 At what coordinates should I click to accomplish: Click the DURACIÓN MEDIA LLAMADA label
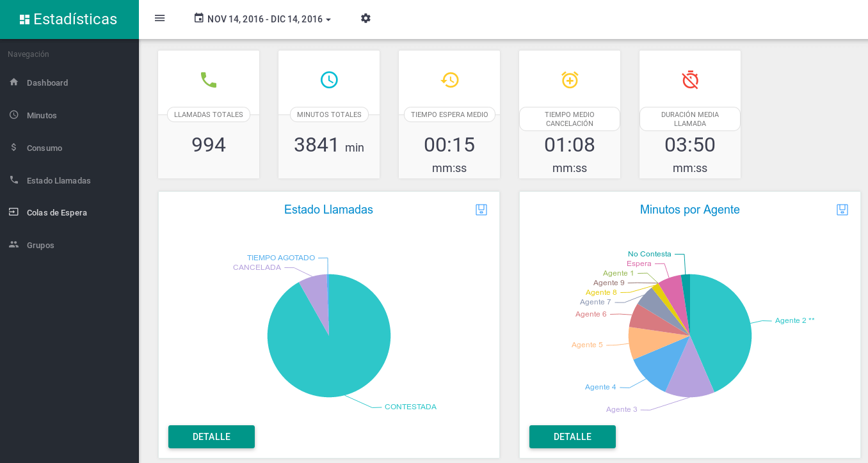click(690, 119)
